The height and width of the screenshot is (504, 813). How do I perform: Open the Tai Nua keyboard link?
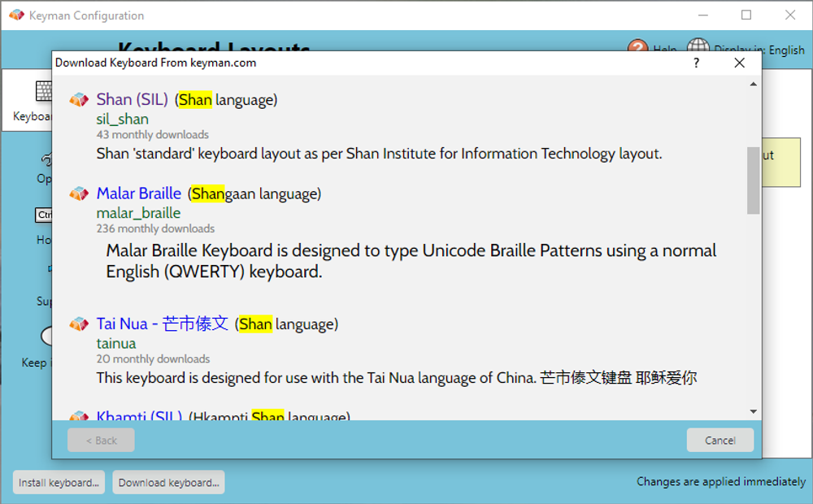click(163, 324)
